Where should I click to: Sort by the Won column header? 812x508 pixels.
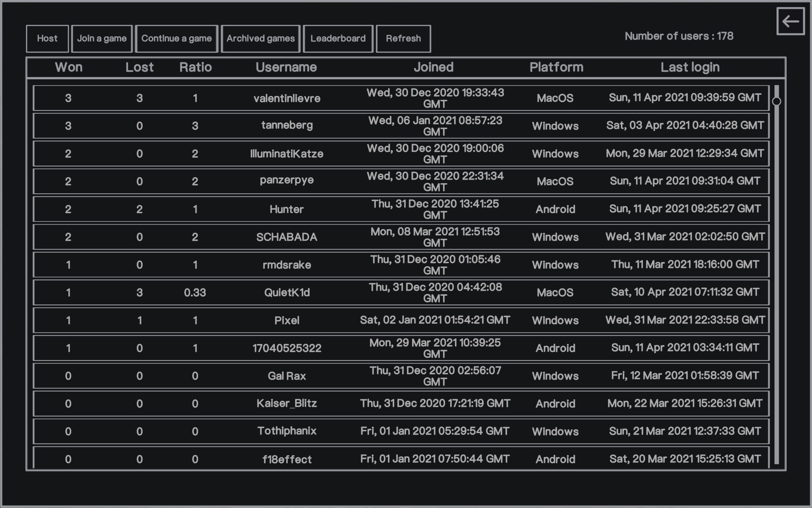[x=69, y=67]
